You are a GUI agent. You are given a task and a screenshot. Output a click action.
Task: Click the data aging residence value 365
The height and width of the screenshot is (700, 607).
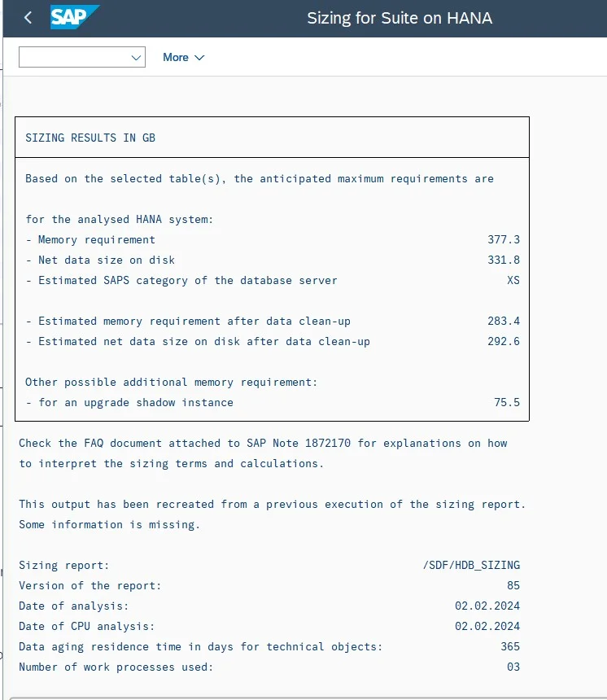click(x=510, y=646)
